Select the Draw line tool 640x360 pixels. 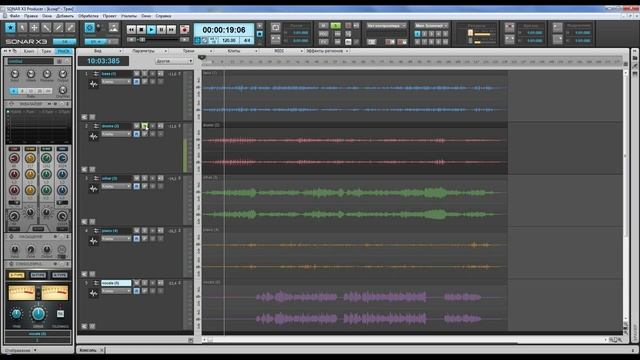tap(58, 28)
